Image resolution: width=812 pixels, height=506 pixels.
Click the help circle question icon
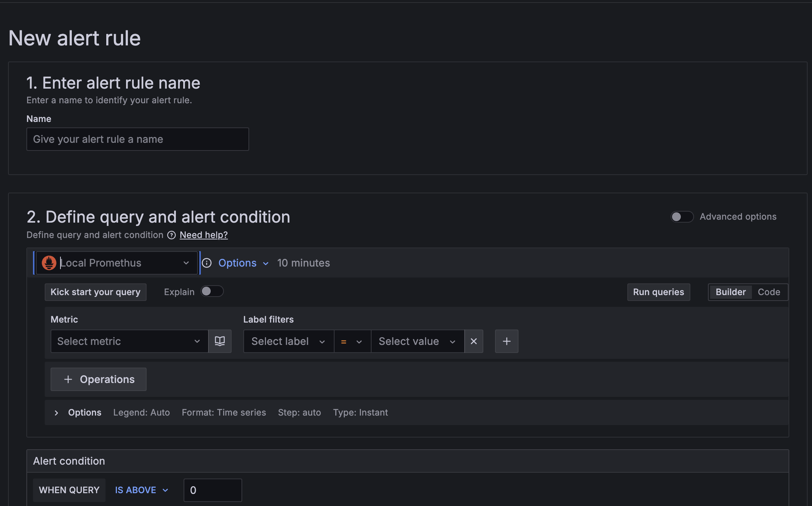coord(171,235)
